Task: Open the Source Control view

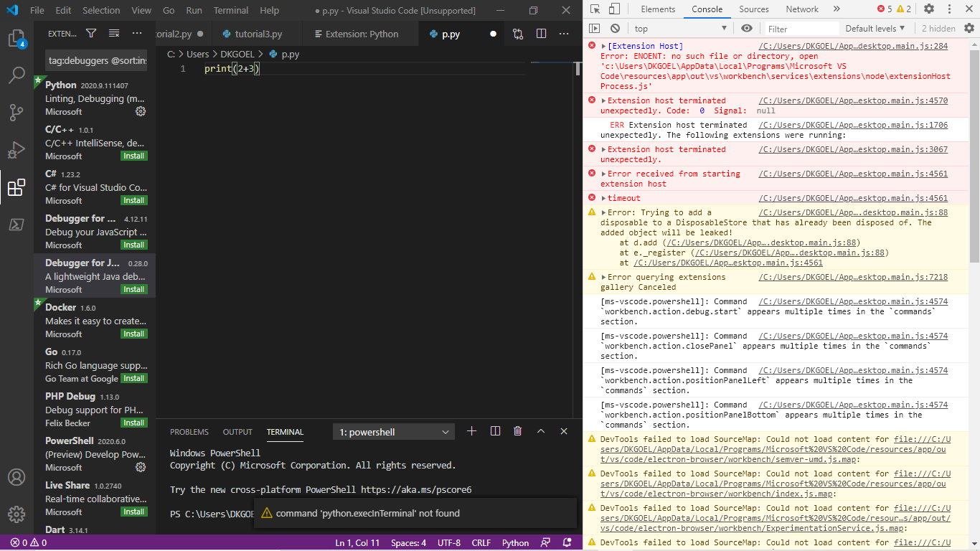Action: (17, 113)
